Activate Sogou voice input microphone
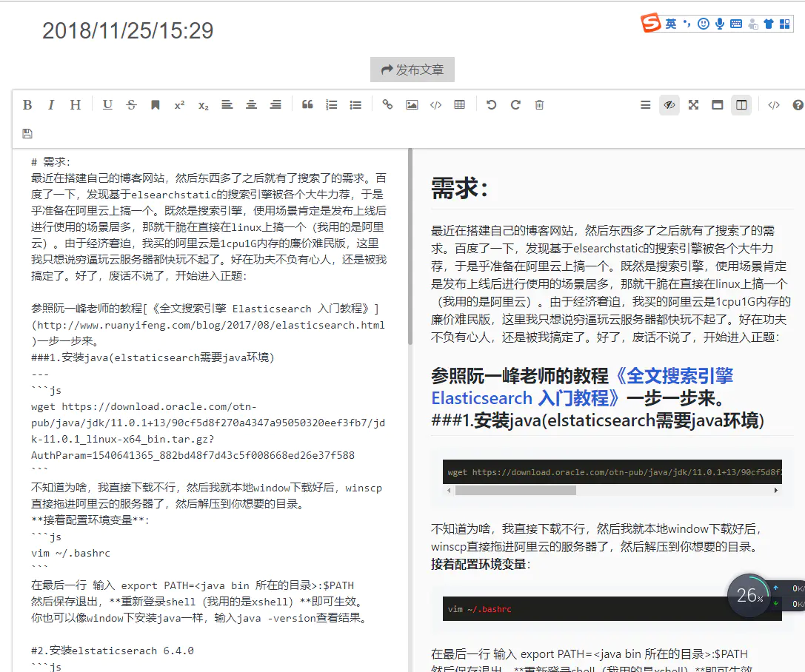Viewport: 805px width, 672px height. (x=720, y=24)
